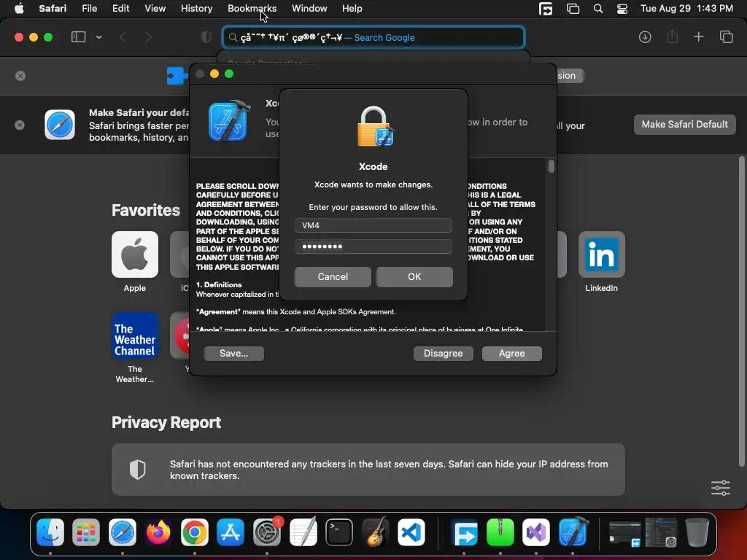
Task: Click the Safari page scrollbar
Action: pos(741,311)
